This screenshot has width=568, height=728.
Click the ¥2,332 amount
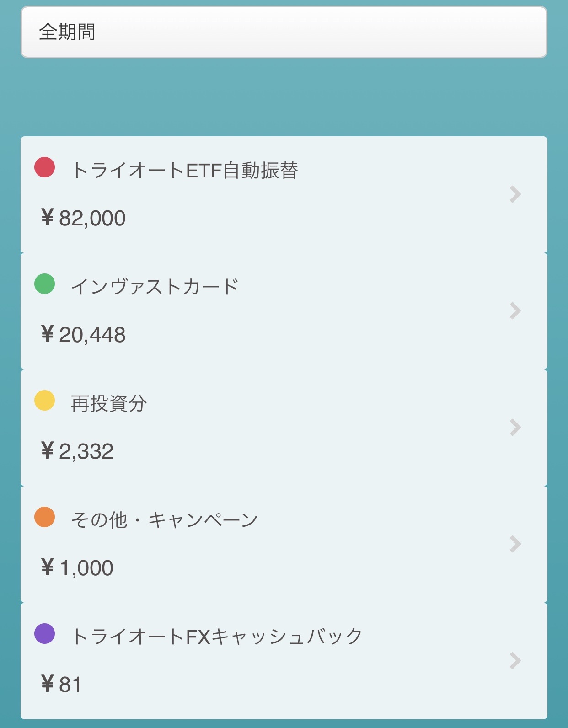pos(77,451)
